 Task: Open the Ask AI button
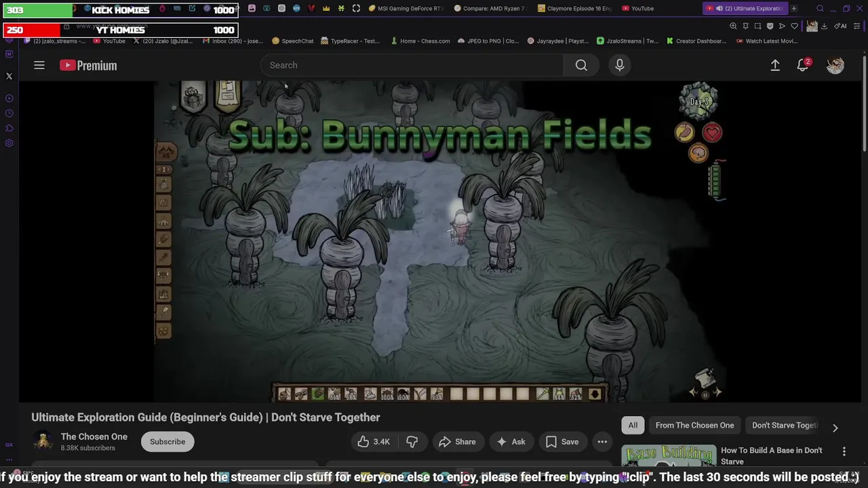511,442
